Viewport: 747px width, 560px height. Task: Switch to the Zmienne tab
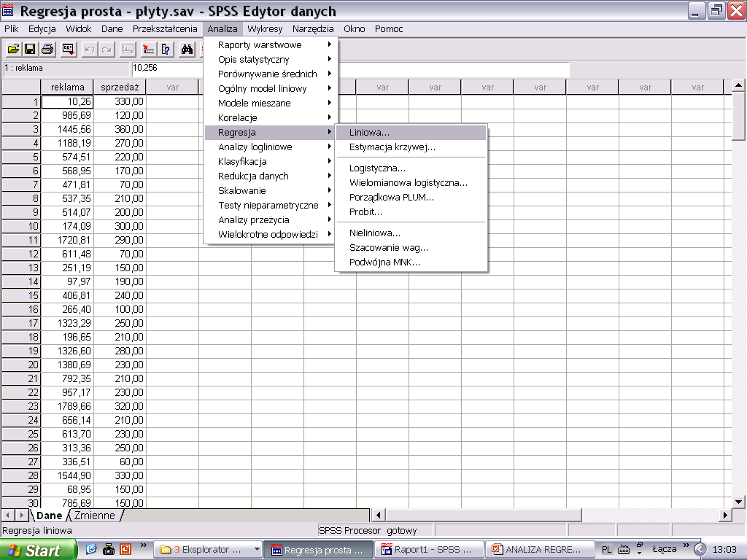coord(94,516)
